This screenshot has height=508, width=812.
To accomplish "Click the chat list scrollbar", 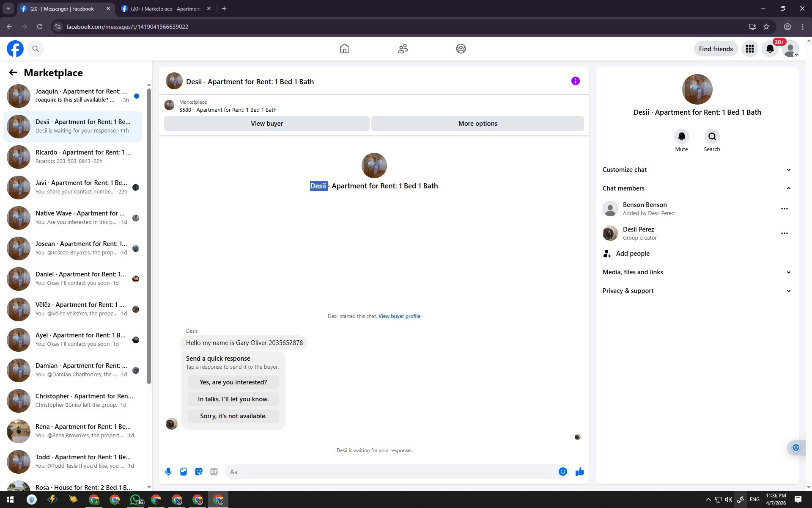I will [x=149, y=236].
